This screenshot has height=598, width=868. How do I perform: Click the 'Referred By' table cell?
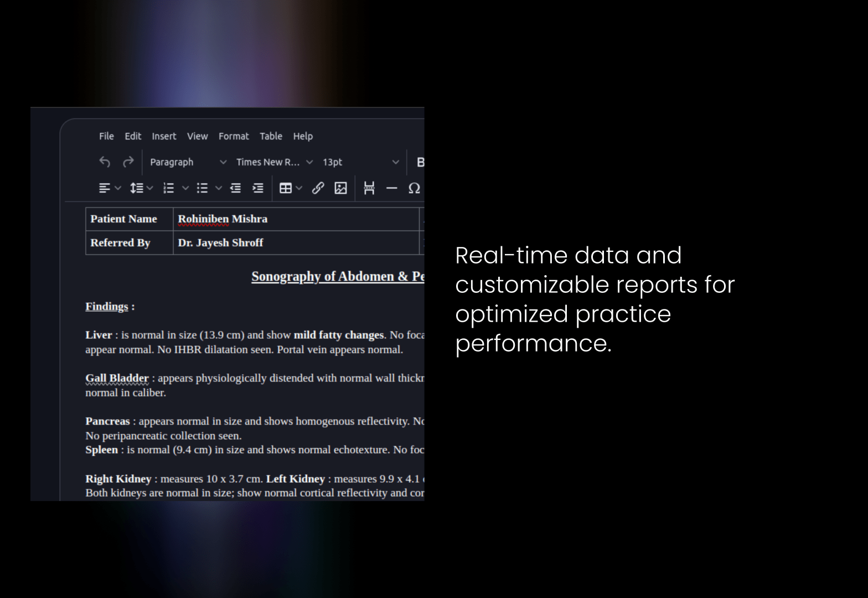(130, 243)
